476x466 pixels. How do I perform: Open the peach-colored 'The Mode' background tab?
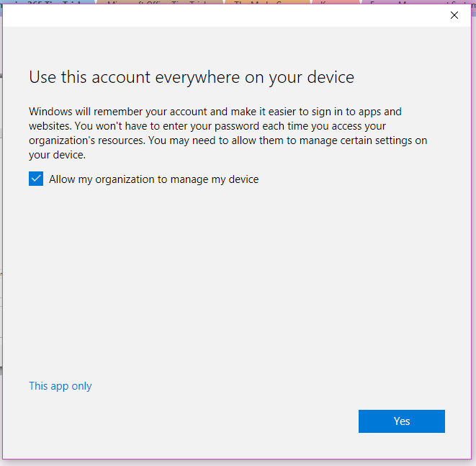266,3
